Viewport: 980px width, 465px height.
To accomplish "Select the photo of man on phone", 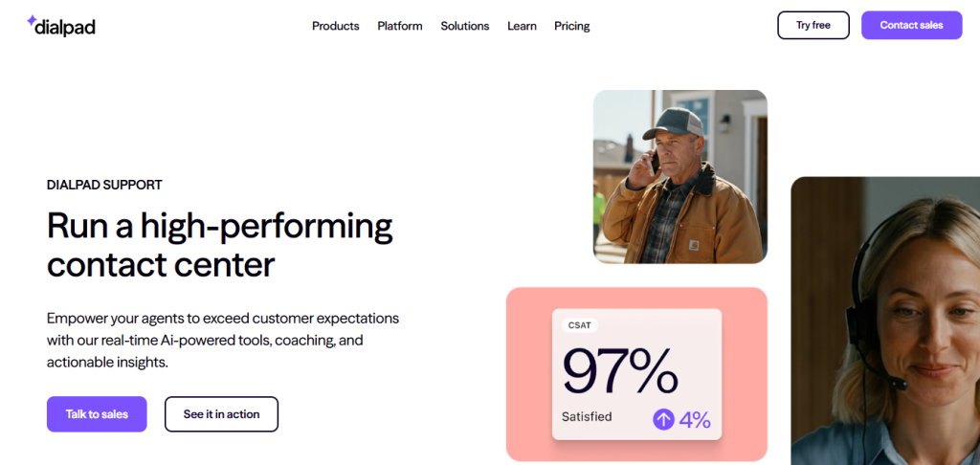I will [x=679, y=177].
